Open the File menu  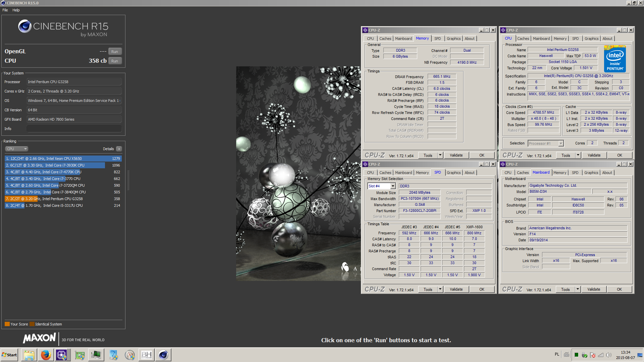click(x=5, y=10)
